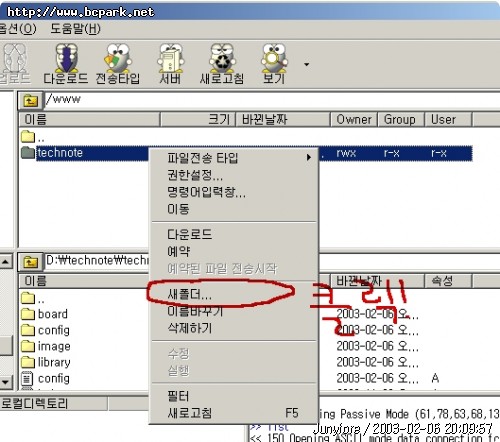
Task: Click the 속성 column header in the local pane
Action: coord(448,281)
